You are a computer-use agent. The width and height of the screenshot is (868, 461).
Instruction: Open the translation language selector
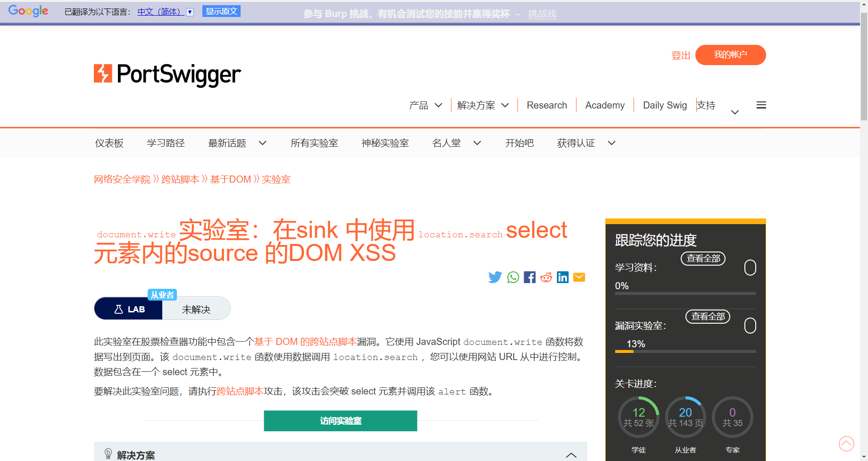point(190,12)
